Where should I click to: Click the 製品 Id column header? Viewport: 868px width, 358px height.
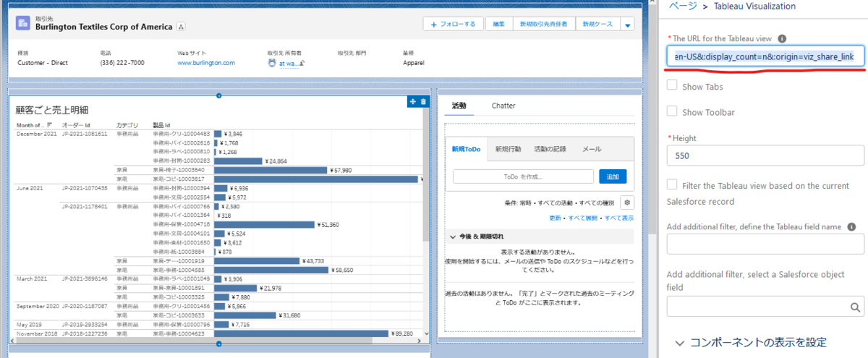point(161,125)
